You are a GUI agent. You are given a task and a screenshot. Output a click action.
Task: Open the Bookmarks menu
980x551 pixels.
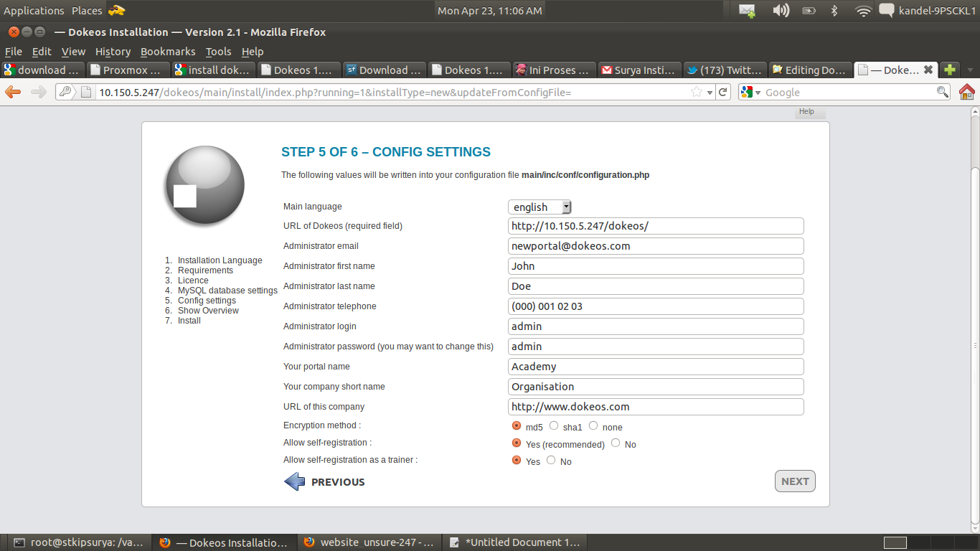click(x=168, y=52)
